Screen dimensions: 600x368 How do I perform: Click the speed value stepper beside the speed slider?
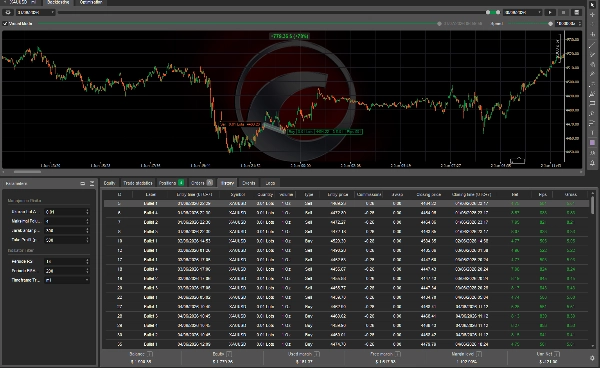pyautogui.click(x=580, y=24)
